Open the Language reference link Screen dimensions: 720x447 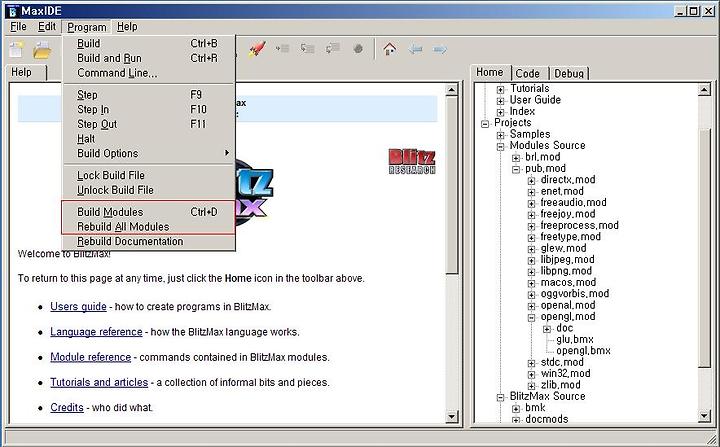96,332
